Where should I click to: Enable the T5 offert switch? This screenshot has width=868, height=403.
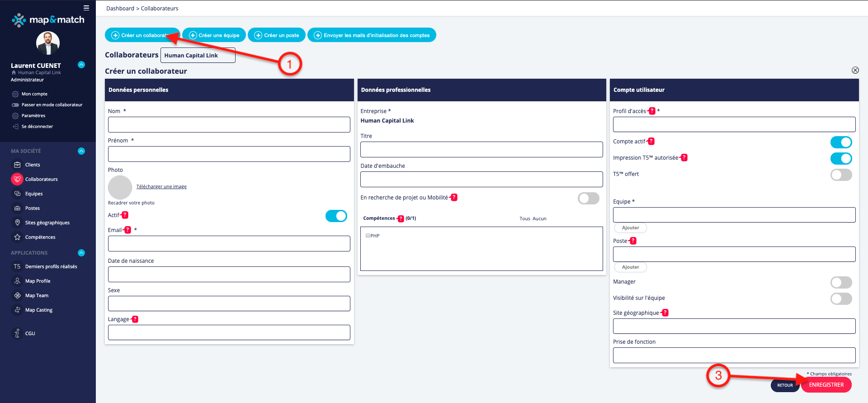click(841, 175)
